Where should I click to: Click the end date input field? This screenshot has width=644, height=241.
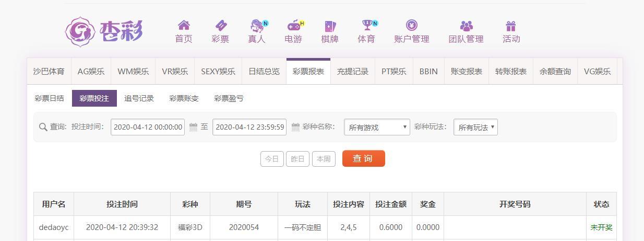tap(249, 127)
